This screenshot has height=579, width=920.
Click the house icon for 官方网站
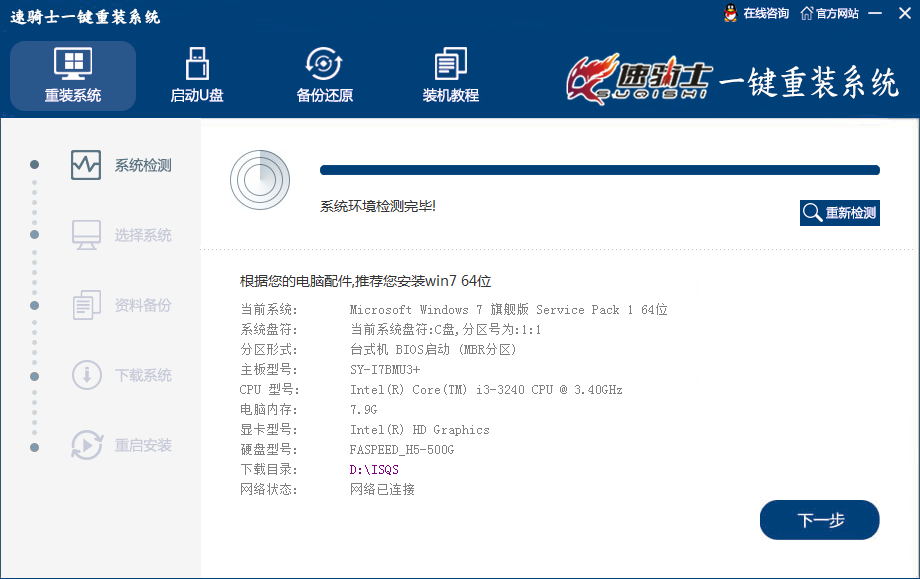tap(807, 13)
